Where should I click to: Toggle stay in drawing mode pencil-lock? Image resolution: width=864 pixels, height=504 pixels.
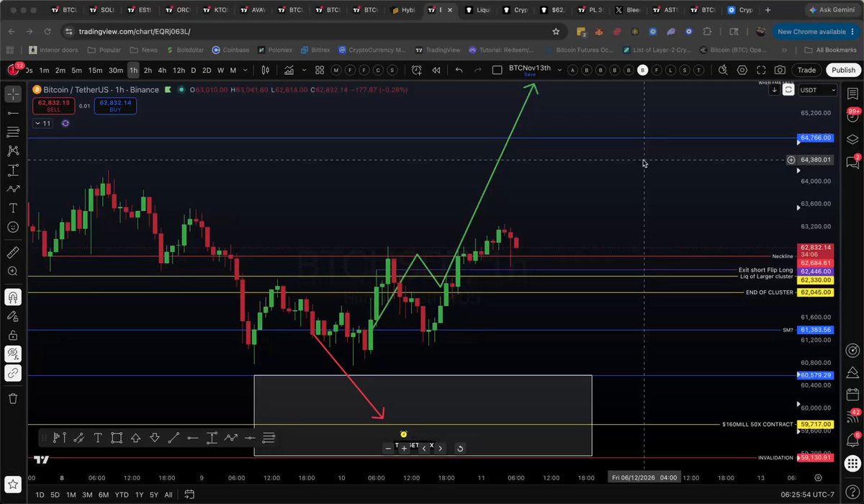tap(13, 315)
